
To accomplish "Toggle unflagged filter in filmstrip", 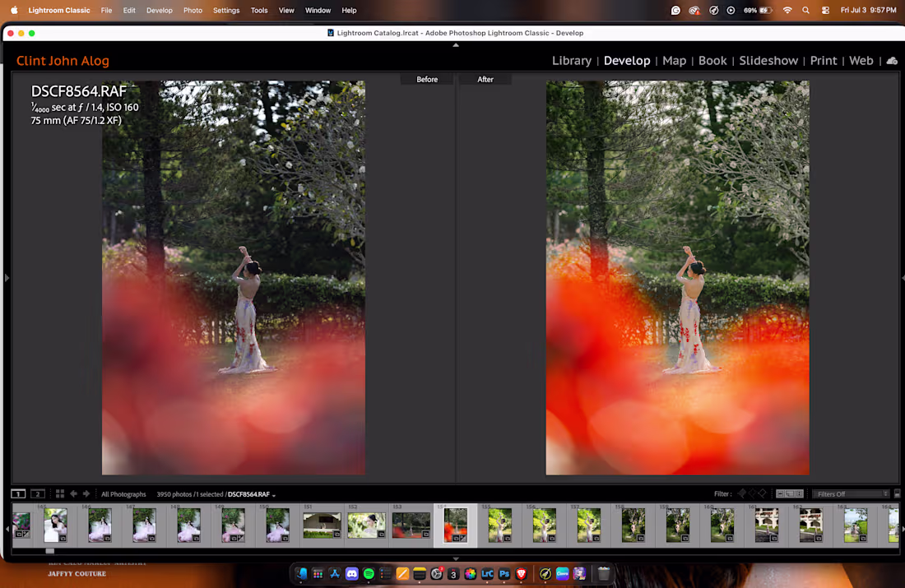I will [752, 493].
